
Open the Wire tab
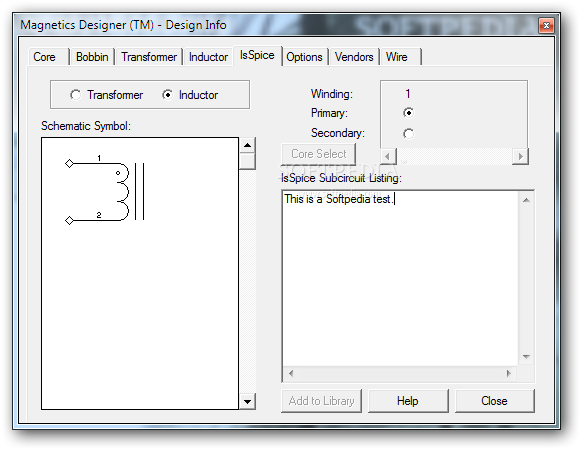400,57
